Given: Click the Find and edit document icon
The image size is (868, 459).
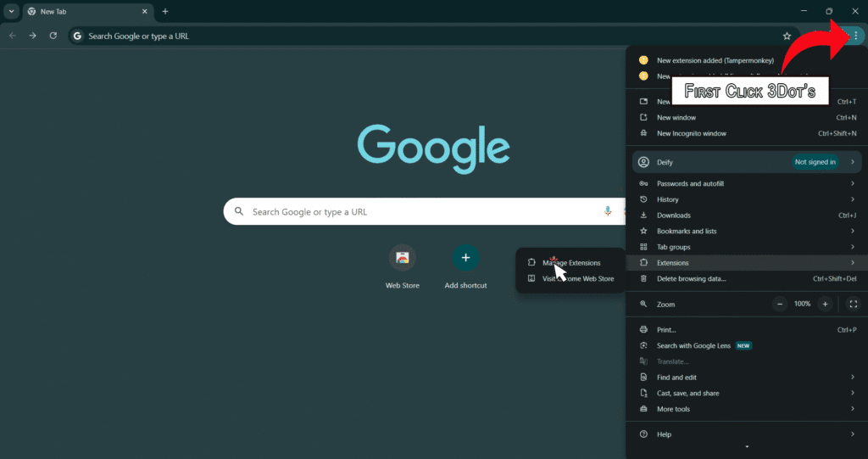Looking at the screenshot, I should 643,378.
